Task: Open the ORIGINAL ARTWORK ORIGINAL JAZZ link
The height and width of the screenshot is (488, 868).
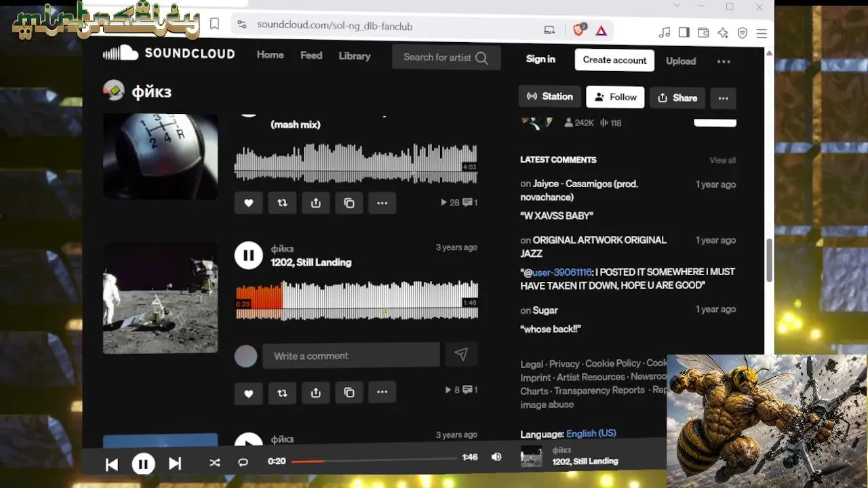Action: pyautogui.click(x=593, y=247)
